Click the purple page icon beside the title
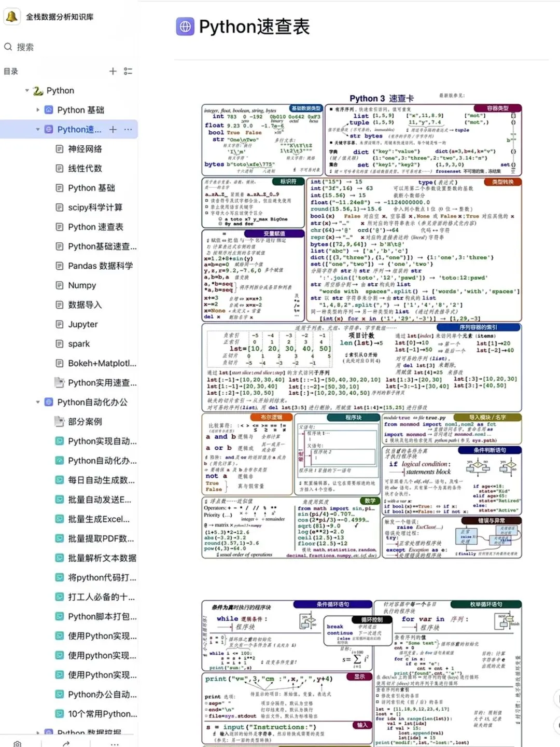Screen dimensions: 560x747 point(185,26)
